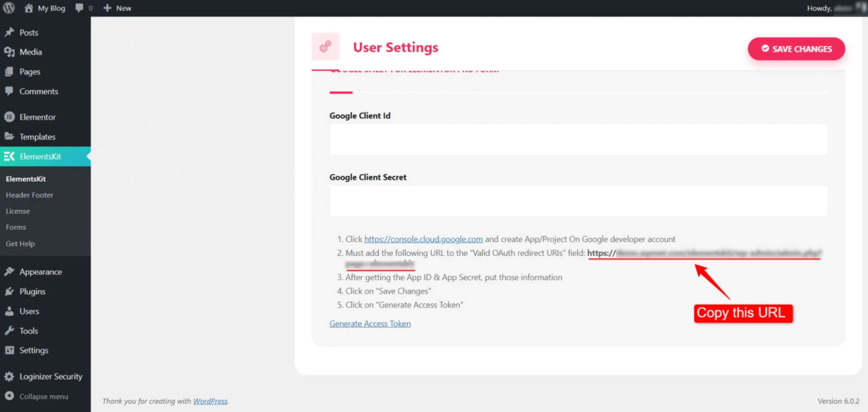Click the Plugins plug icon
Image resolution: width=868 pixels, height=412 pixels.
[9, 291]
